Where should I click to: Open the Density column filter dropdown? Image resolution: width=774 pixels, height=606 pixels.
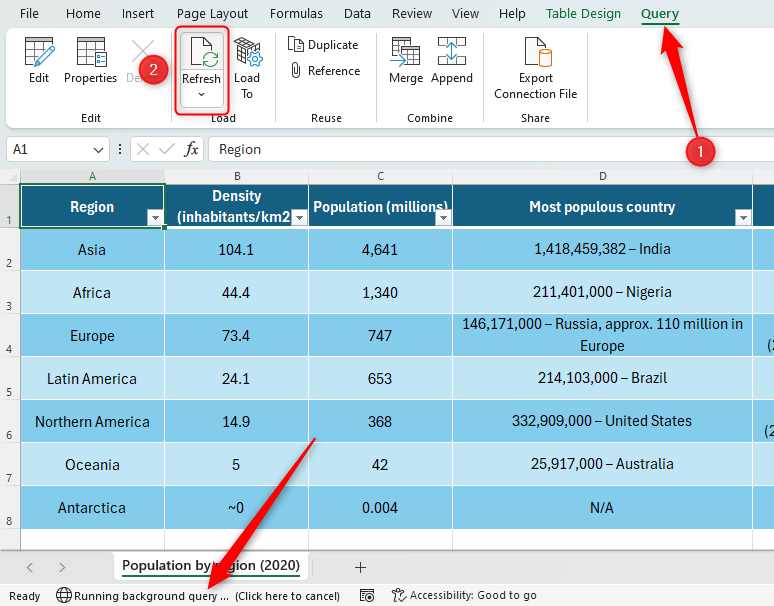(x=298, y=218)
